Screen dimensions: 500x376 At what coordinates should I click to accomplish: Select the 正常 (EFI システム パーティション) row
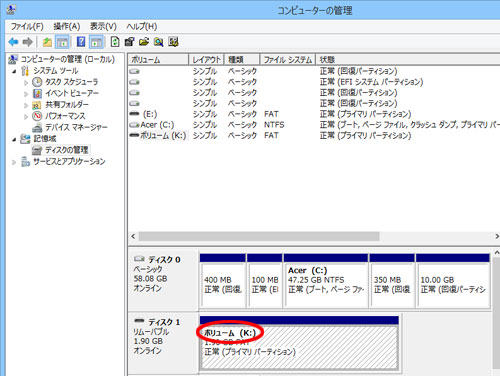pyautogui.click(x=314, y=82)
